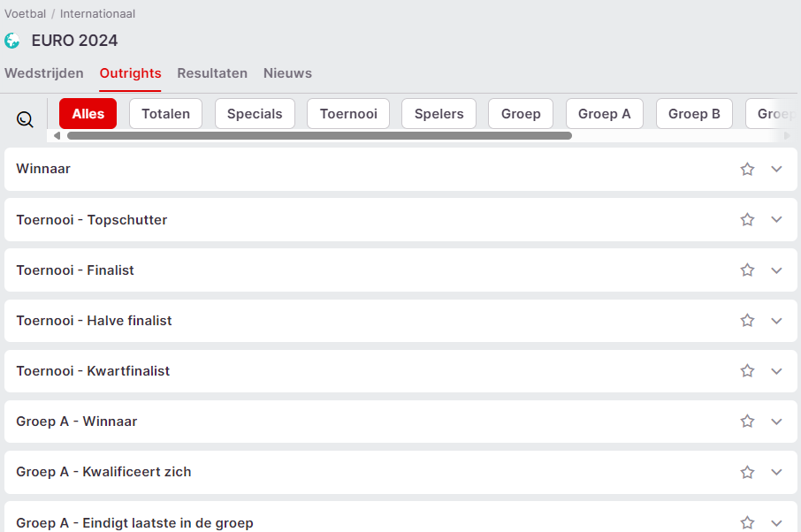Star the Toernooi - Kwartfinalist market
This screenshot has width=801, height=532.
(x=747, y=370)
